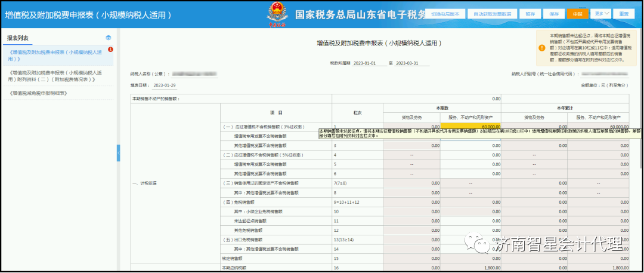Click the label (一)应征增值税不含税销售额(3%征收率)
Image resolution: width=644 pixels, height=273 pixels.
click(264, 127)
